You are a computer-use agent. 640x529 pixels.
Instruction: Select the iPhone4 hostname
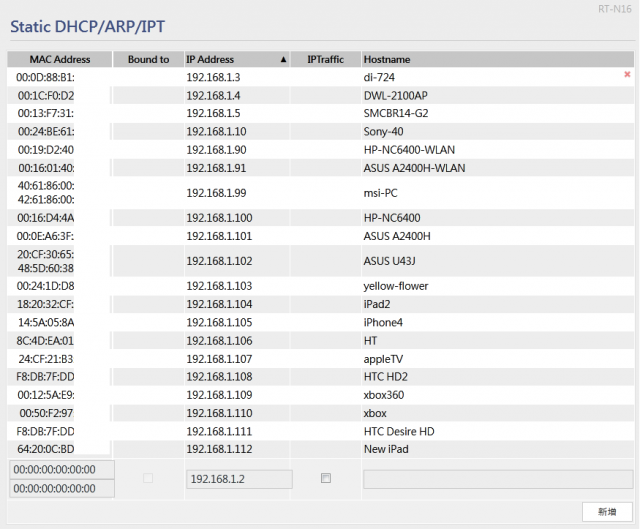383,322
